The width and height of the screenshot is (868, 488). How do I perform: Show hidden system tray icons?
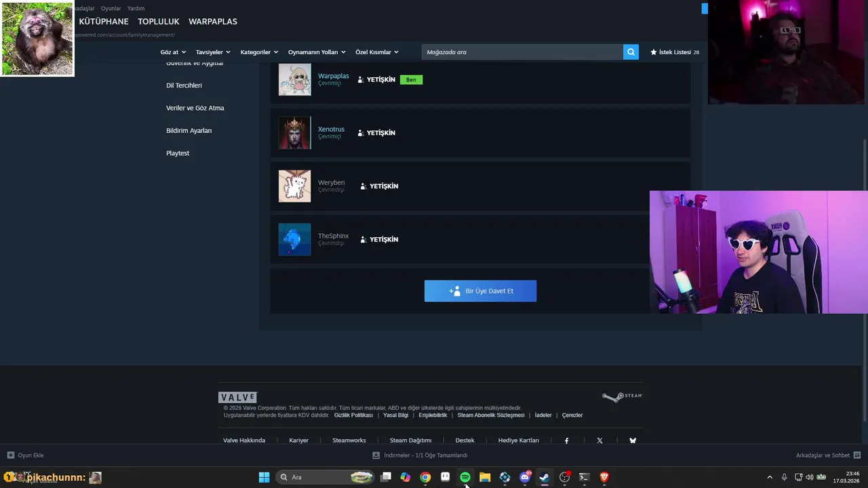pos(769,477)
